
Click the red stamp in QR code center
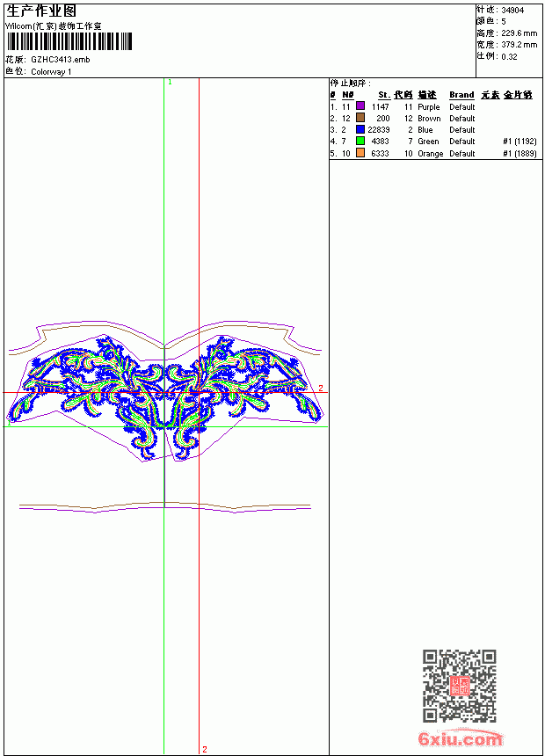click(x=460, y=685)
